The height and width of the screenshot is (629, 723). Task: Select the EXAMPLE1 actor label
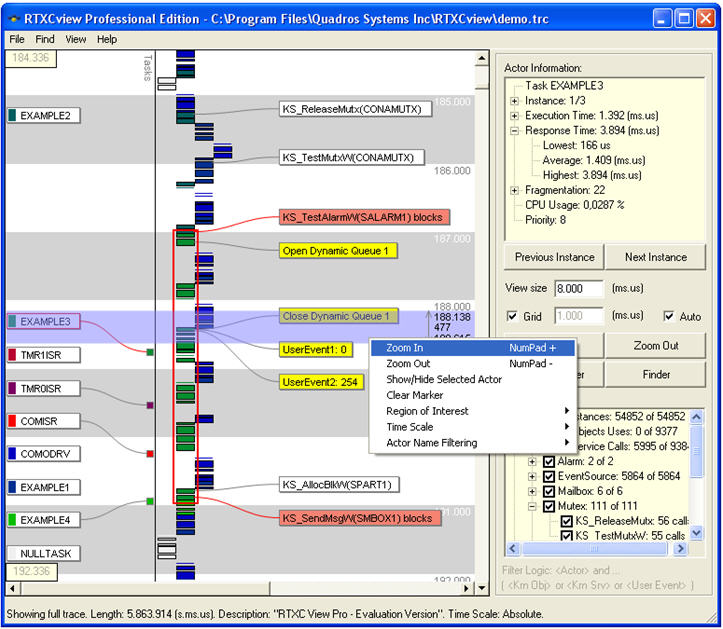point(44,487)
